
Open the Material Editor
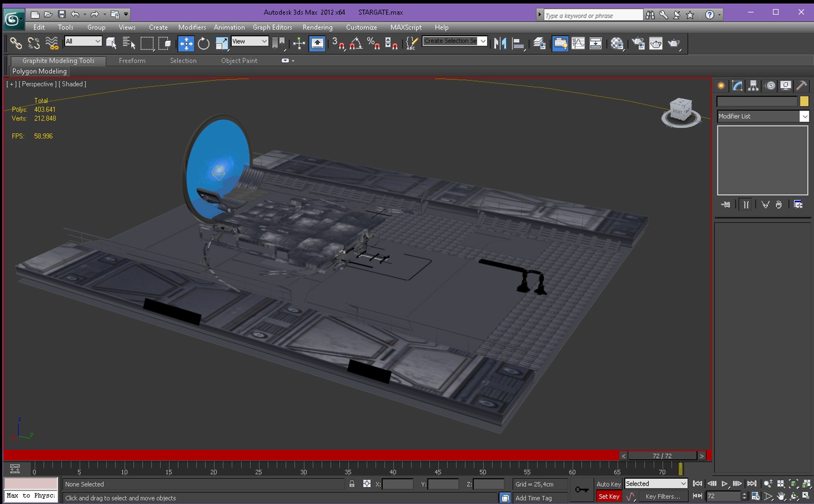[x=617, y=43]
